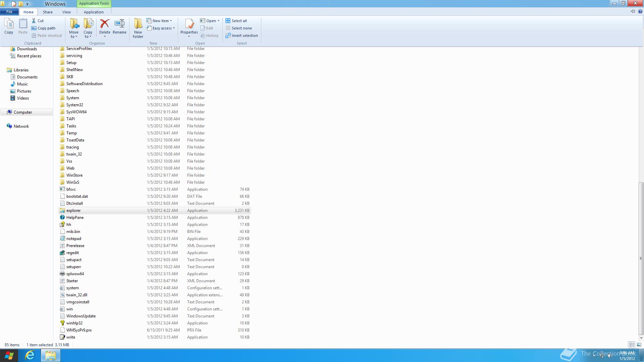The height and width of the screenshot is (362, 644).
Task: Select Music library
Action: [x=22, y=84]
